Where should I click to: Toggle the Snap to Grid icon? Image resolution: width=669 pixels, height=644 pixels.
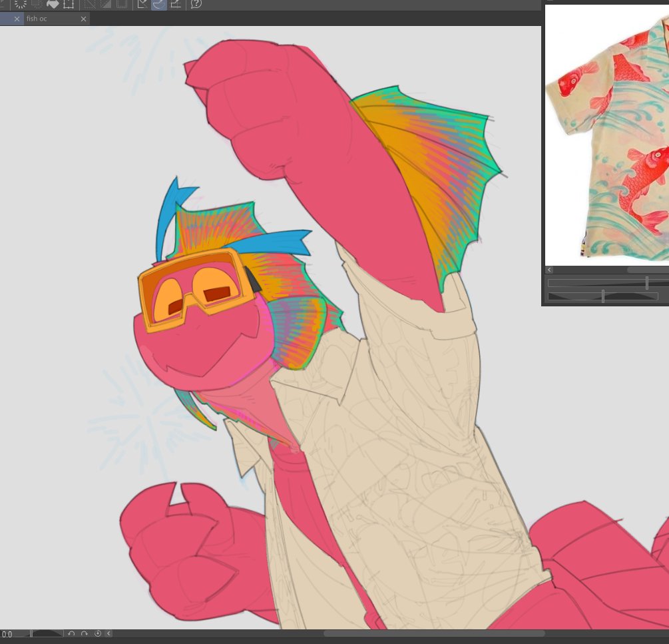click(175, 4)
